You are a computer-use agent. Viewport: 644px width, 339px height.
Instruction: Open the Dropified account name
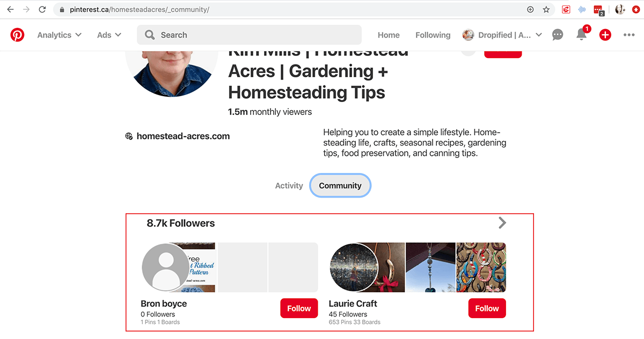(504, 35)
